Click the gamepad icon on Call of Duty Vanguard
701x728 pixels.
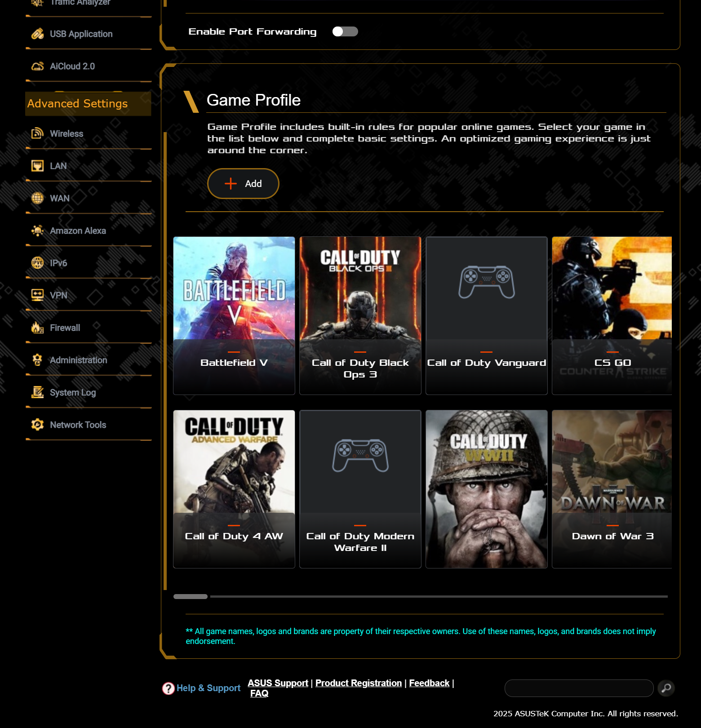click(487, 283)
